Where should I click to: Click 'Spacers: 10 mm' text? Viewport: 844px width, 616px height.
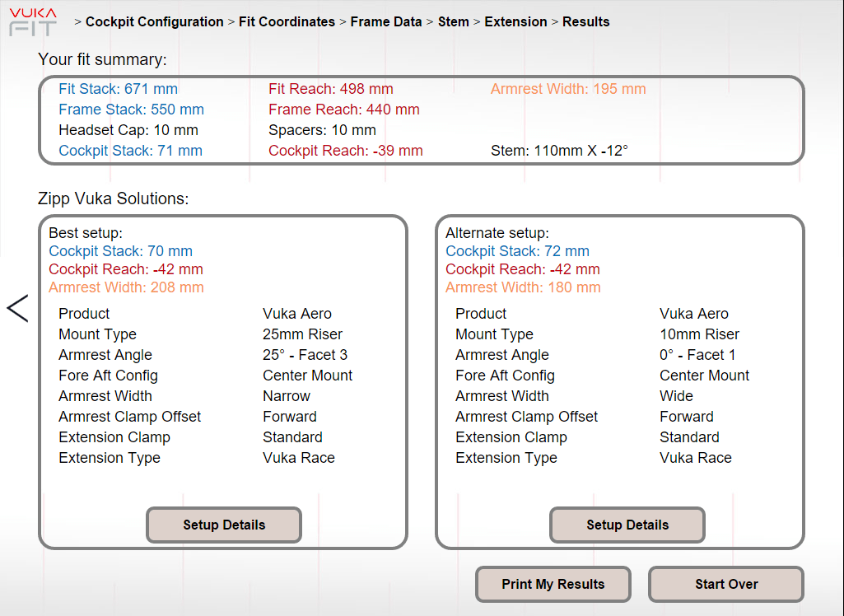[322, 130]
